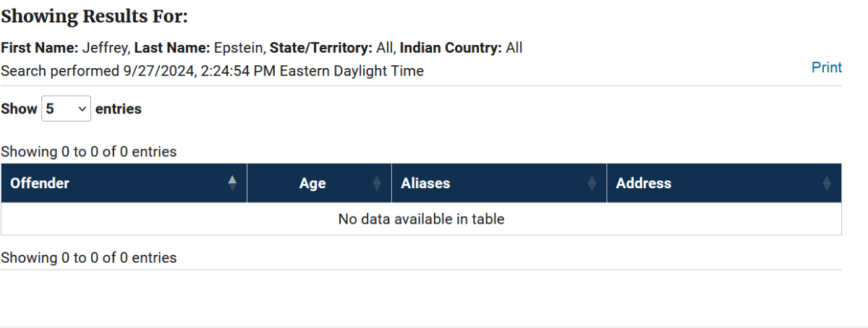
Task: Click the 'Indian Country: All' filter text
Action: pyautogui.click(x=461, y=49)
